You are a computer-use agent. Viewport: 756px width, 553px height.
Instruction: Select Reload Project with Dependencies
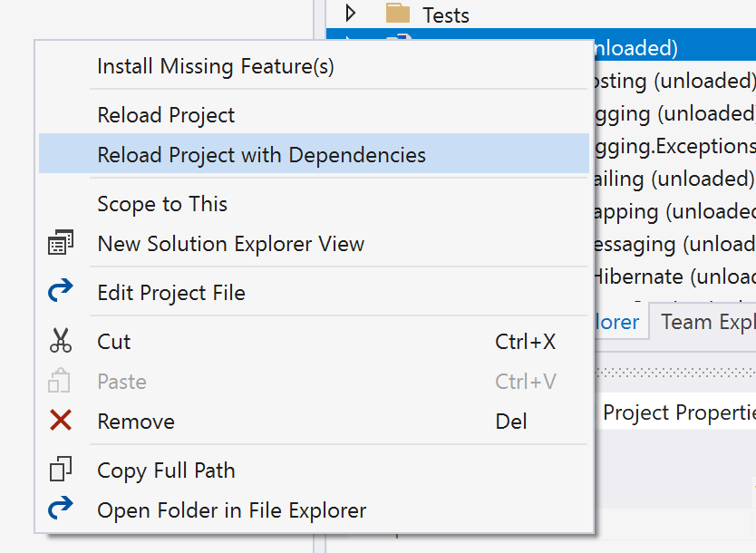coord(261,155)
